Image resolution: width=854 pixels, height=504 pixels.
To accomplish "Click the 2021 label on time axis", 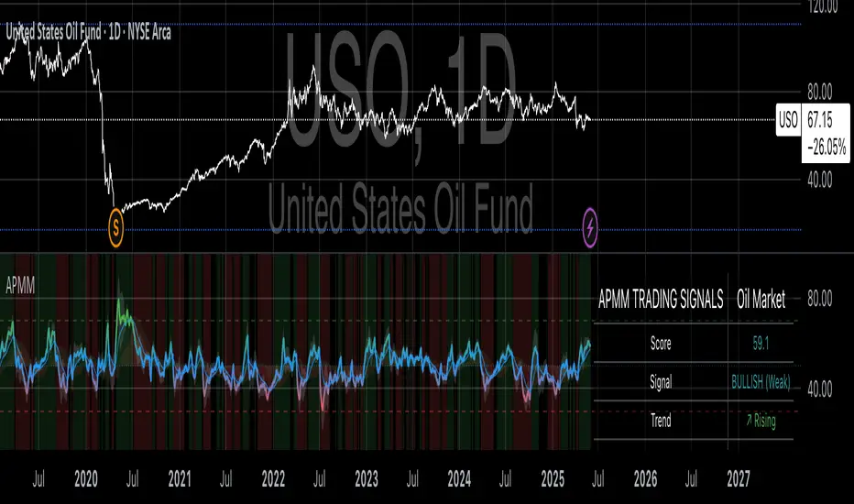I will tap(180, 479).
